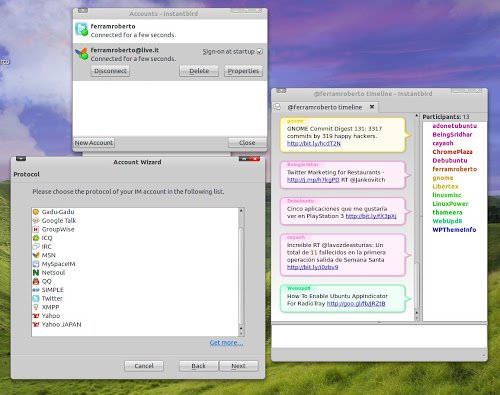
Task: Click the XMPP lightbulb icon
Action: (x=36, y=307)
